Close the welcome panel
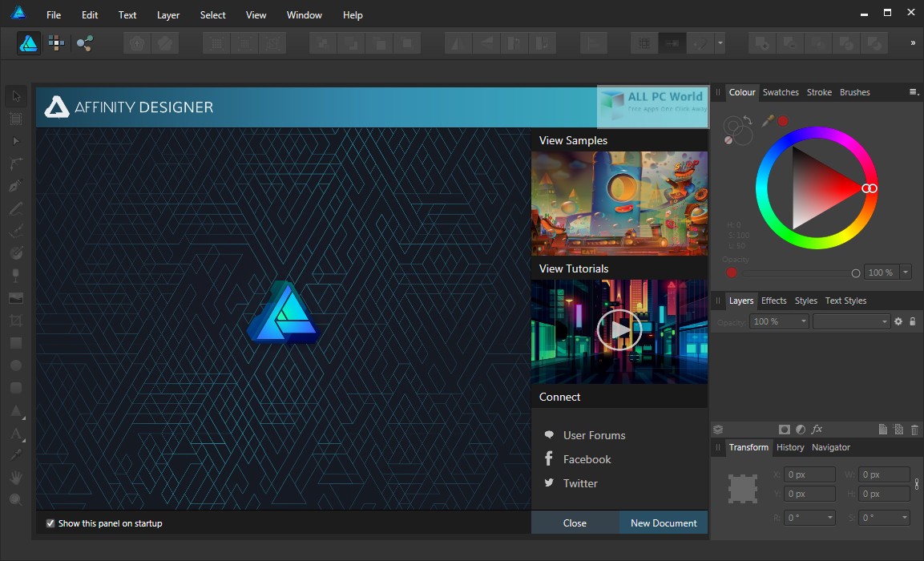The image size is (924, 561). 575,523
